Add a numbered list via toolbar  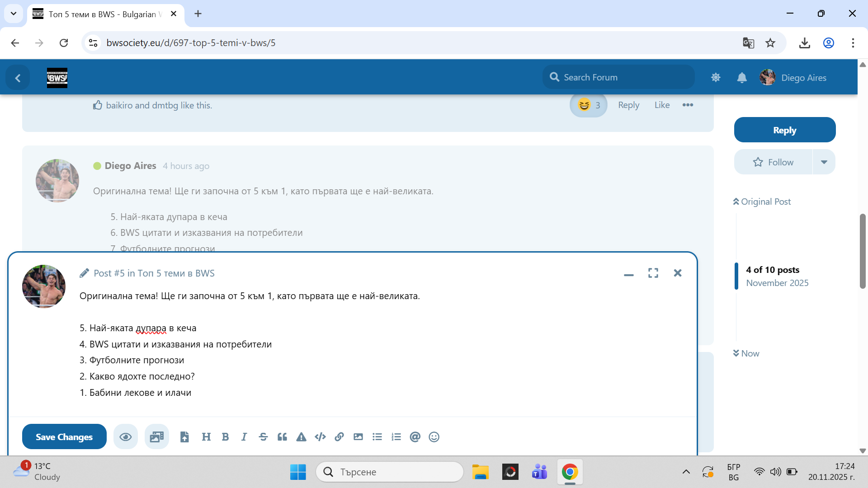point(396,437)
